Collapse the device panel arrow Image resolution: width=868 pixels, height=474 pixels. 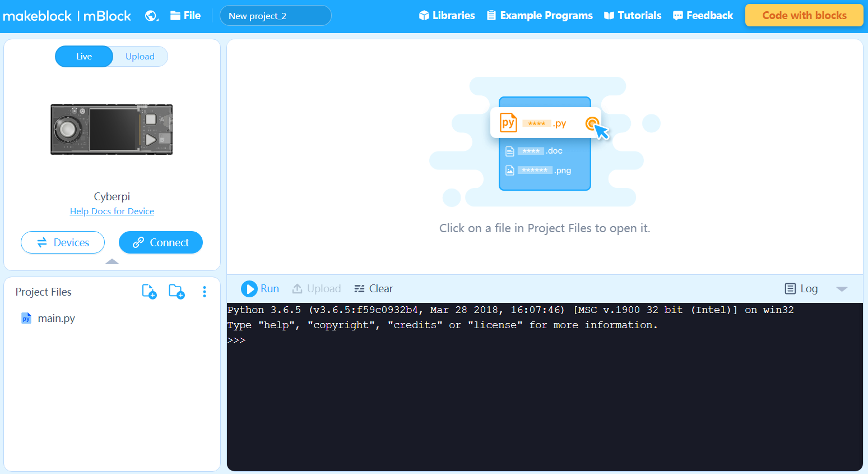[x=112, y=261]
